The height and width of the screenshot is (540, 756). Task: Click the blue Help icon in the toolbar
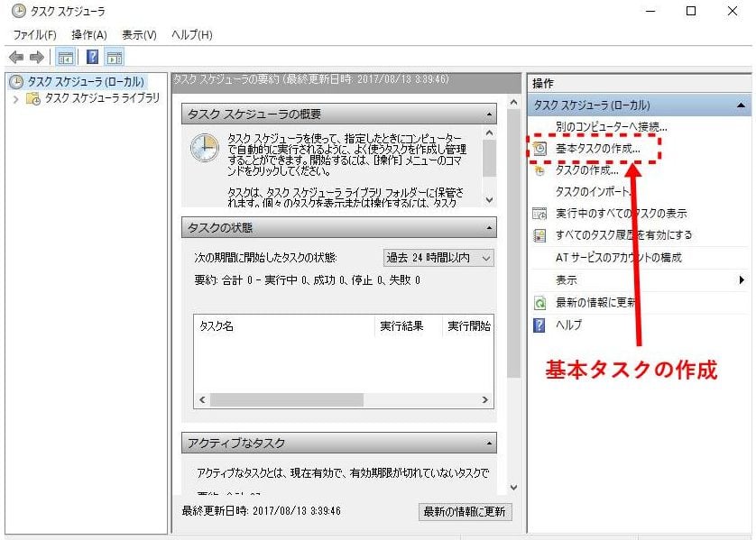click(92, 57)
